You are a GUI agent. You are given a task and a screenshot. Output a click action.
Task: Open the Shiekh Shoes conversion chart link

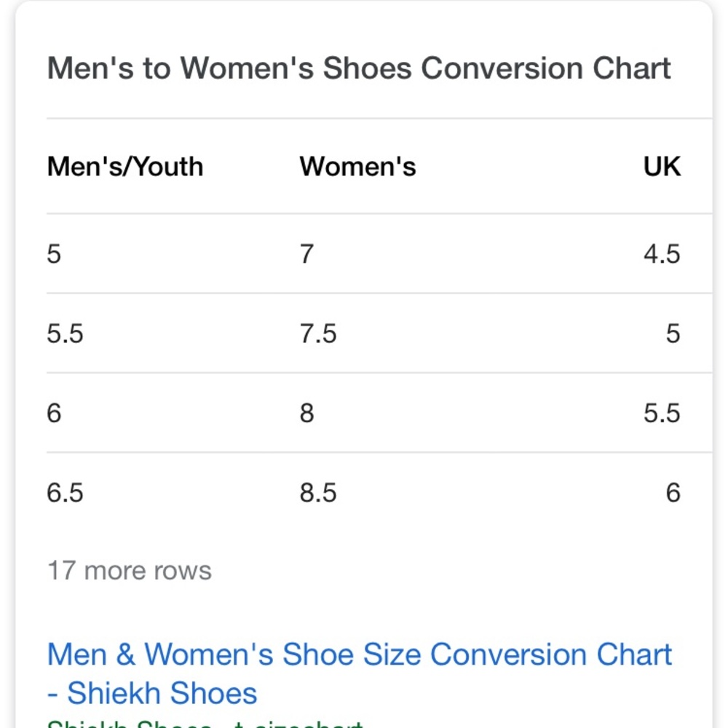coord(358,654)
